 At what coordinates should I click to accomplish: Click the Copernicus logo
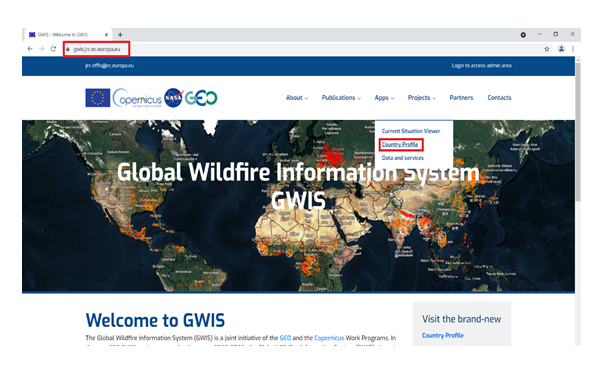pyautogui.click(x=137, y=98)
